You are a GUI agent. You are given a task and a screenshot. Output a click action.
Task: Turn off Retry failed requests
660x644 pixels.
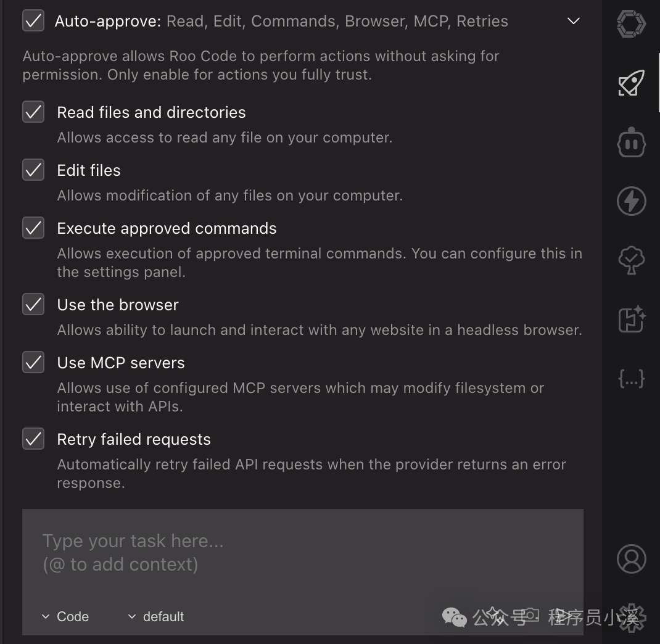(x=33, y=439)
